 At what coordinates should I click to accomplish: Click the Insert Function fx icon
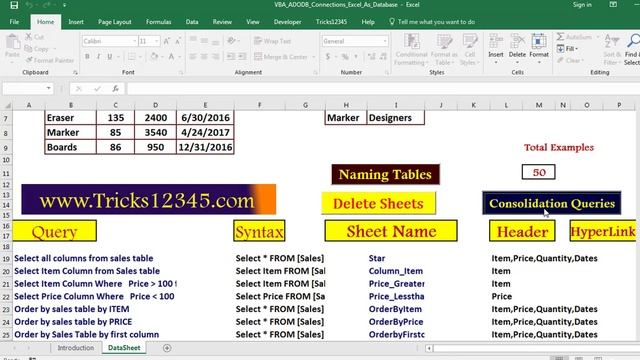click(x=116, y=89)
